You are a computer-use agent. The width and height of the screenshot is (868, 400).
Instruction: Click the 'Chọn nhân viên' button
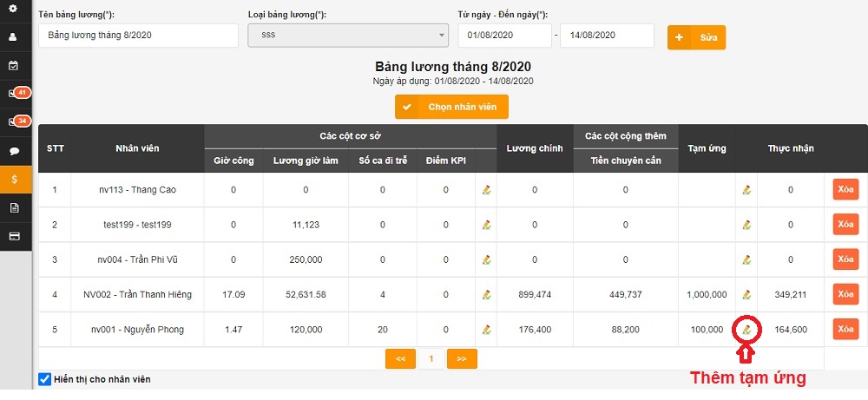(451, 107)
